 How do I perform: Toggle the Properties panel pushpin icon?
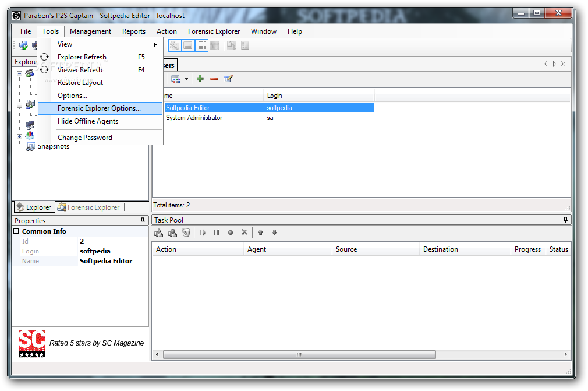(x=143, y=221)
